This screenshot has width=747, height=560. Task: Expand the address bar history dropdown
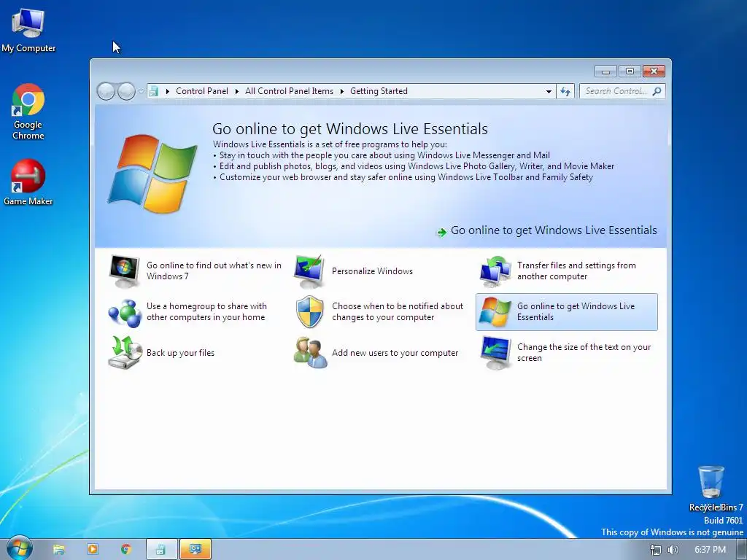click(x=549, y=91)
